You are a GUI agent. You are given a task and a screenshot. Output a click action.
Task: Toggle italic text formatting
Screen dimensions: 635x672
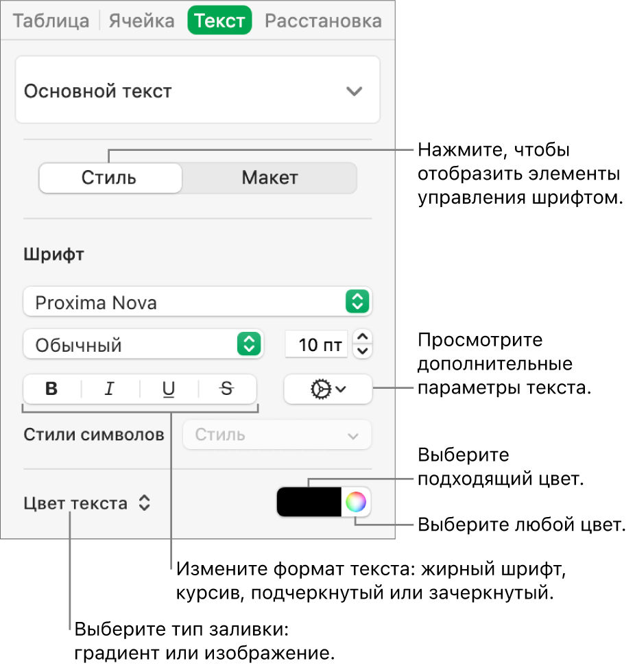click(110, 389)
